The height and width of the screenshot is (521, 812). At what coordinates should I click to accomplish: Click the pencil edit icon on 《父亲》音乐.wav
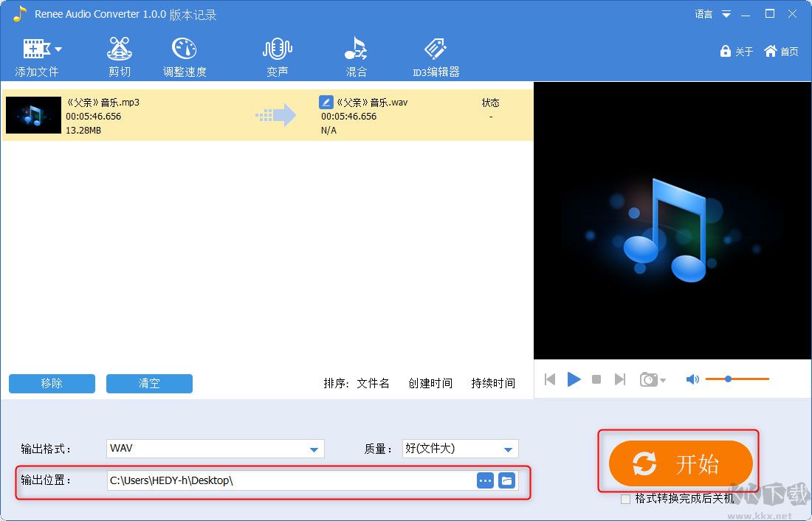point(326,102)
